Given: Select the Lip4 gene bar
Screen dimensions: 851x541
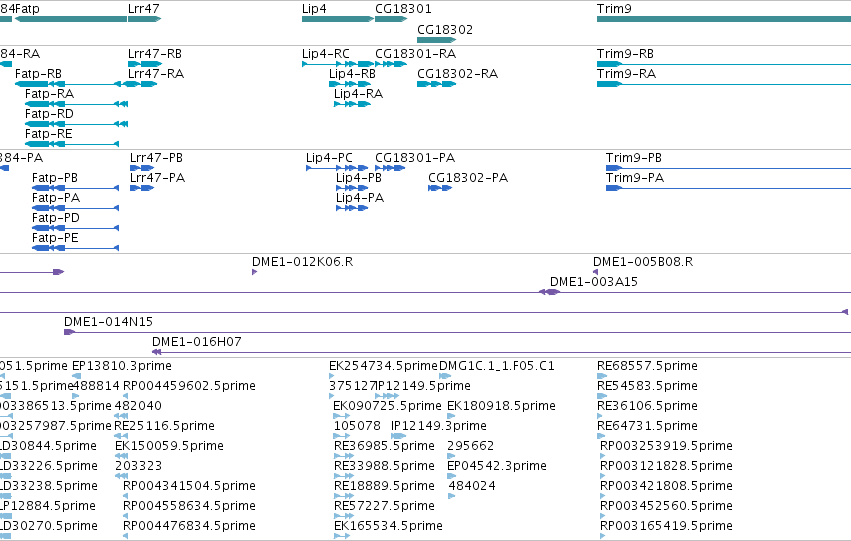Looking at the screenshot, I should coord(338,19).
